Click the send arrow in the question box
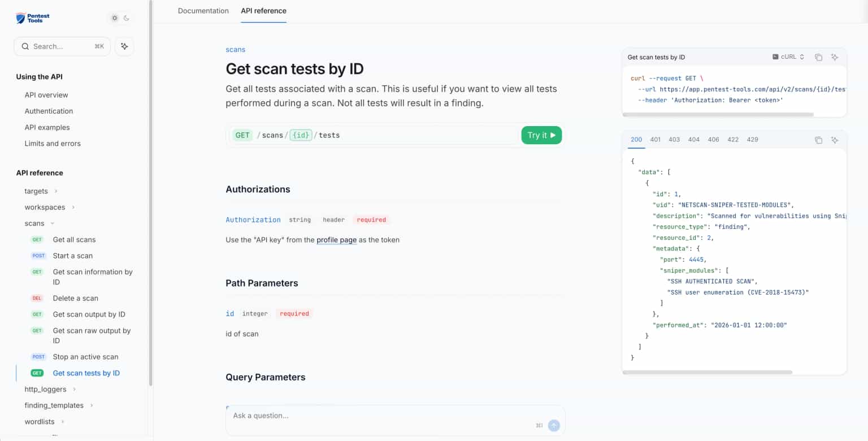Image resolution: width=868 pixels, height=441 pixels. pos(554,426)
